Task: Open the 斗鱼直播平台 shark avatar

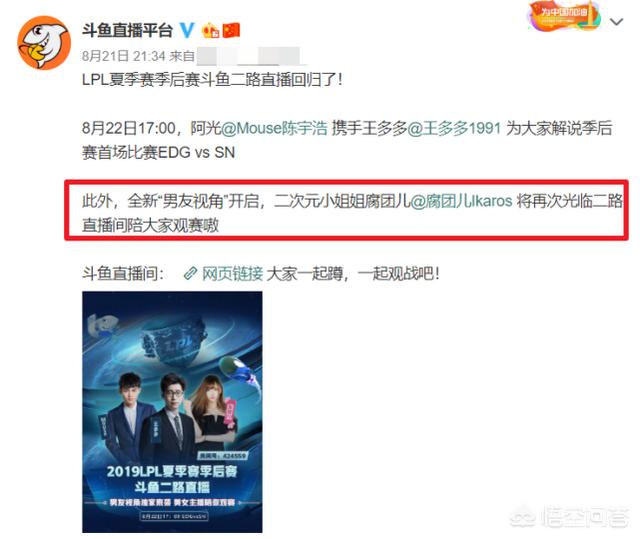Action: pos(44,42)
